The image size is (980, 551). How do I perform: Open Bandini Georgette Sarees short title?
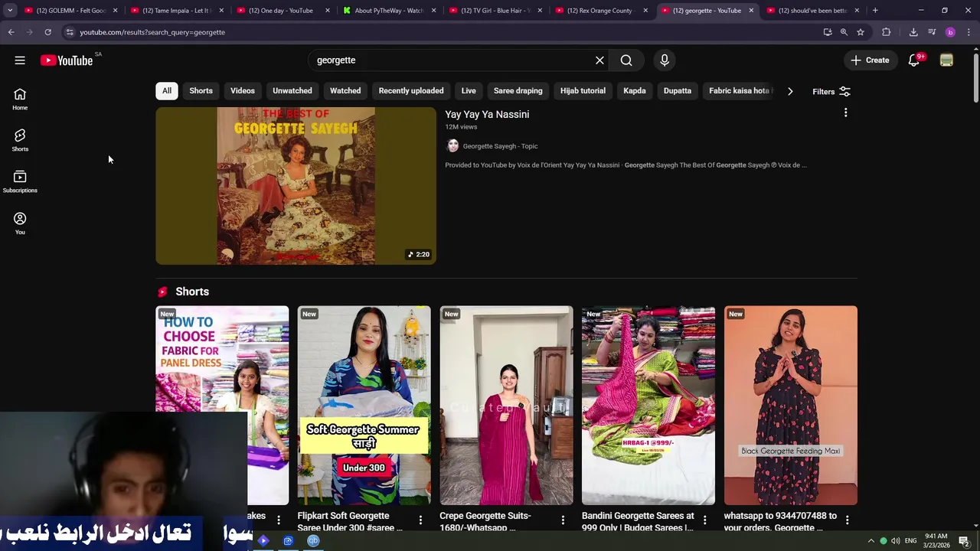pyautogui.click(x=639, y=521)
